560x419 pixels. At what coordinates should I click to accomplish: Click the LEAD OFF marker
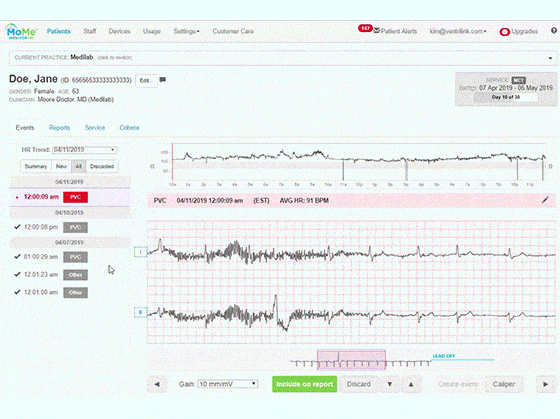pyautogui.click(x=444, y=356)
